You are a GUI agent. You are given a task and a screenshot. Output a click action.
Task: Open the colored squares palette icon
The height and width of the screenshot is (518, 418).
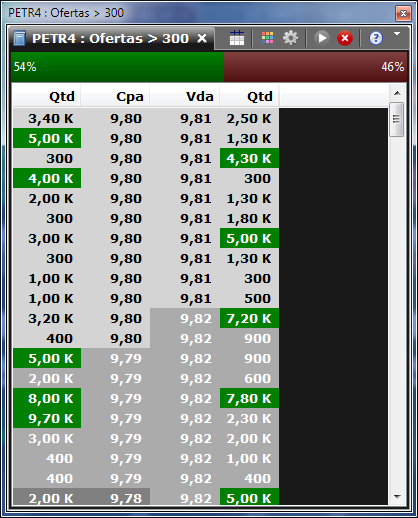[x=267, y=38]
